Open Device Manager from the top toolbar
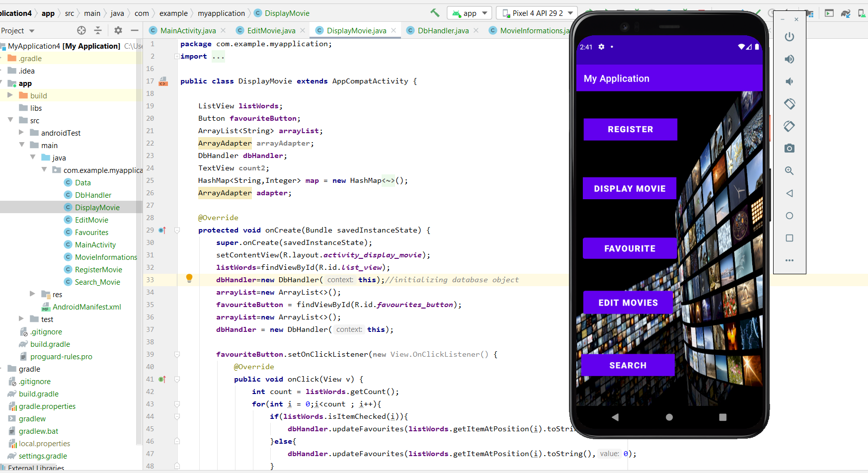This screenshot has width=868, height=473. (x=863, y=14)
